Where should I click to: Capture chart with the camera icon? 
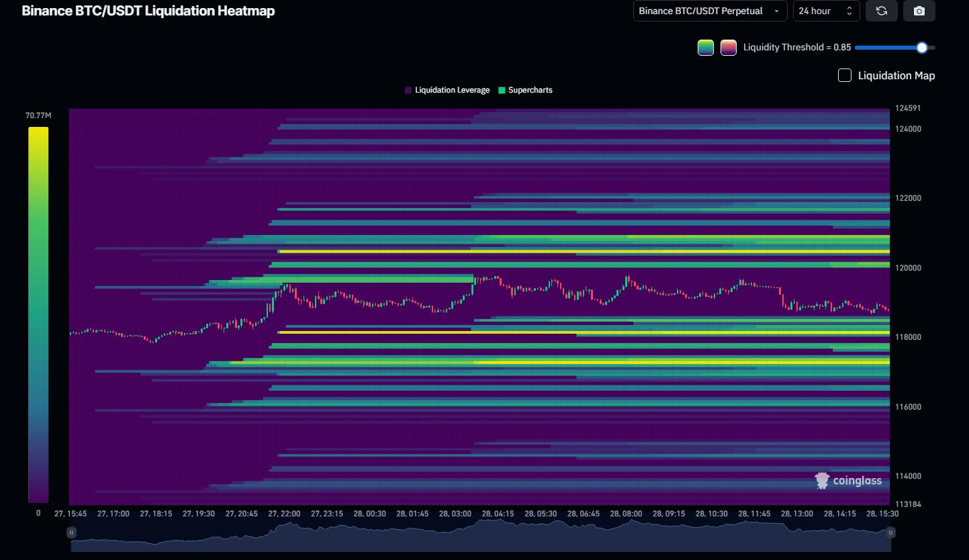tap(919, 11)
